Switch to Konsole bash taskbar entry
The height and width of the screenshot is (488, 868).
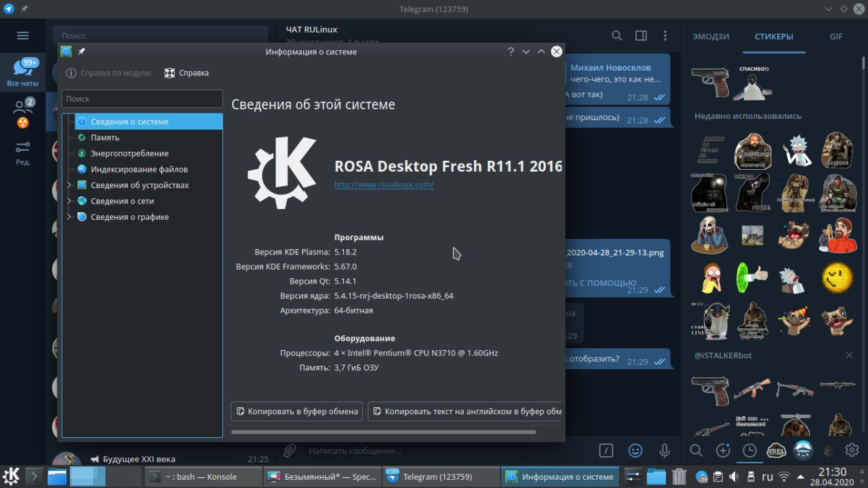point(202,476)
